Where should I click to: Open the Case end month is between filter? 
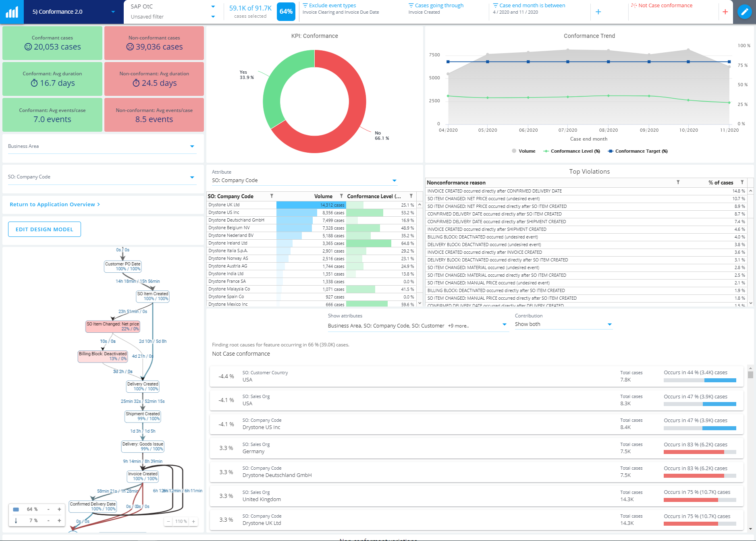point(529,8)
